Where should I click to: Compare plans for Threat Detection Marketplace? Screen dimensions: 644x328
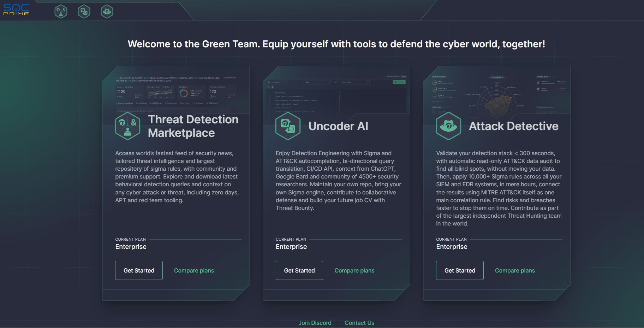tap(194, 270)
